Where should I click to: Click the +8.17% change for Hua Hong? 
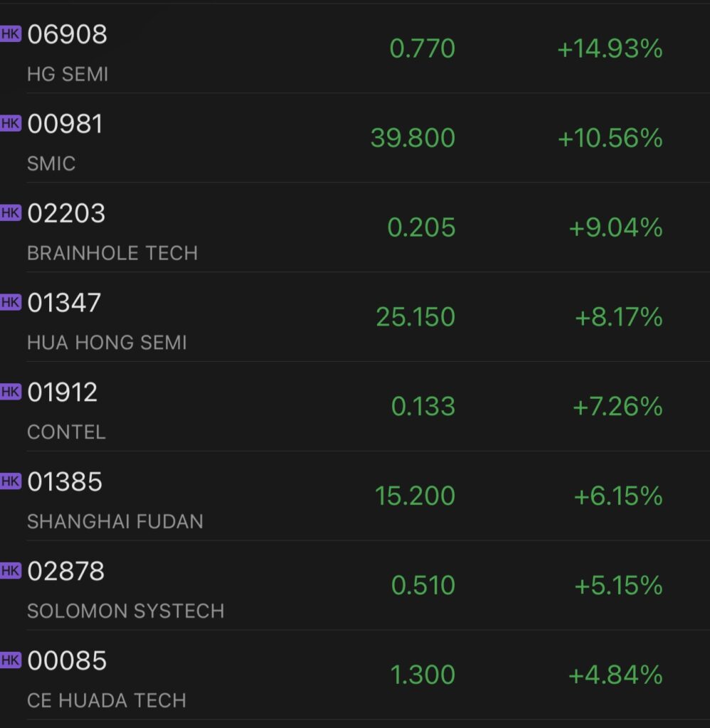618,317
